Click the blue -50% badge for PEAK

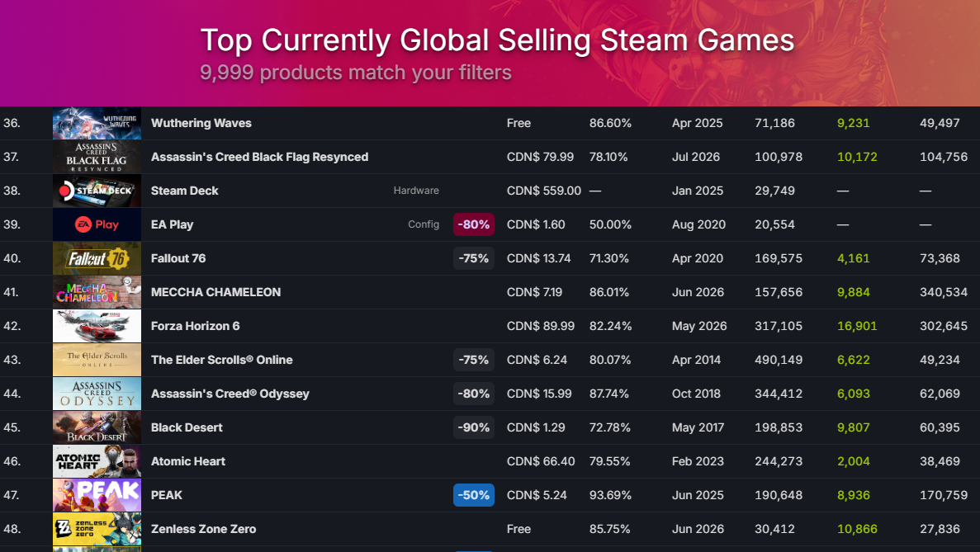click(x=474, y=495)
